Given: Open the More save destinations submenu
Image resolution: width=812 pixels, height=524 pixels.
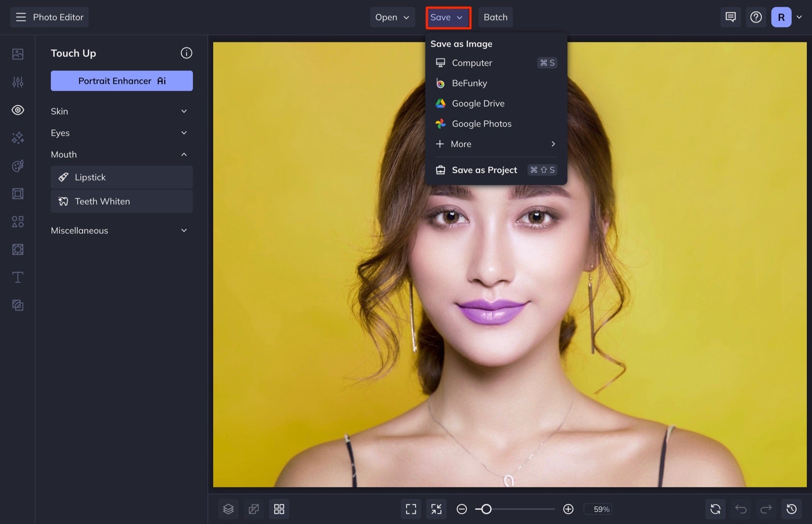Looking at the screenshot, I should point(495,144).
